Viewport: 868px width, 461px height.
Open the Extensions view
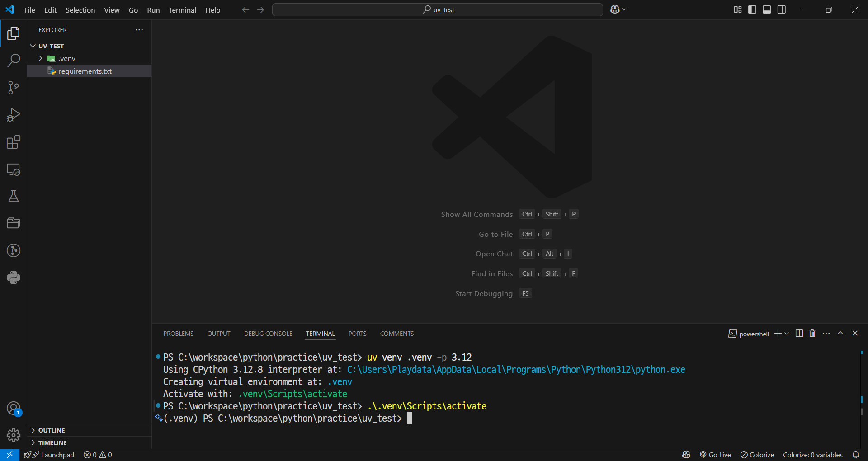click(14, 142)
